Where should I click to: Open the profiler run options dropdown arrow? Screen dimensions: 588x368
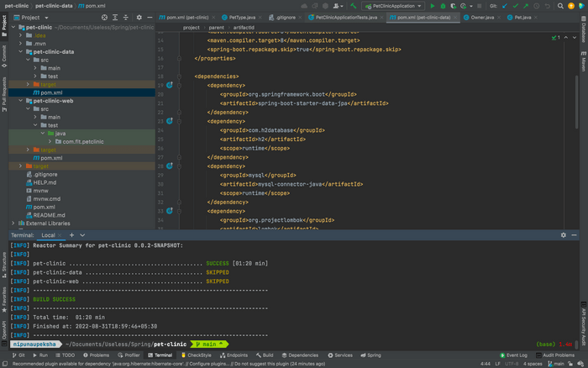coord(471,6)
